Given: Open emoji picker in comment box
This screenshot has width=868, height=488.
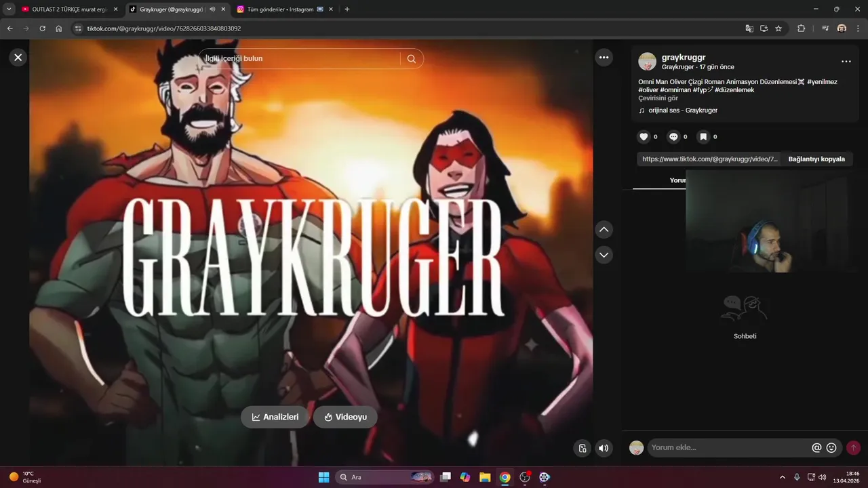Looking at the screenshot, I should [x=831, y=447].
